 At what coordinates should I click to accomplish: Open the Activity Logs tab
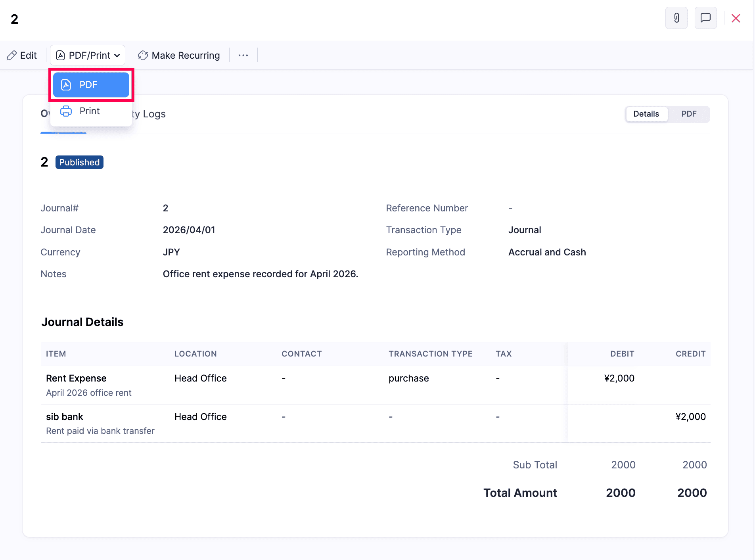(x=149, y=114)
